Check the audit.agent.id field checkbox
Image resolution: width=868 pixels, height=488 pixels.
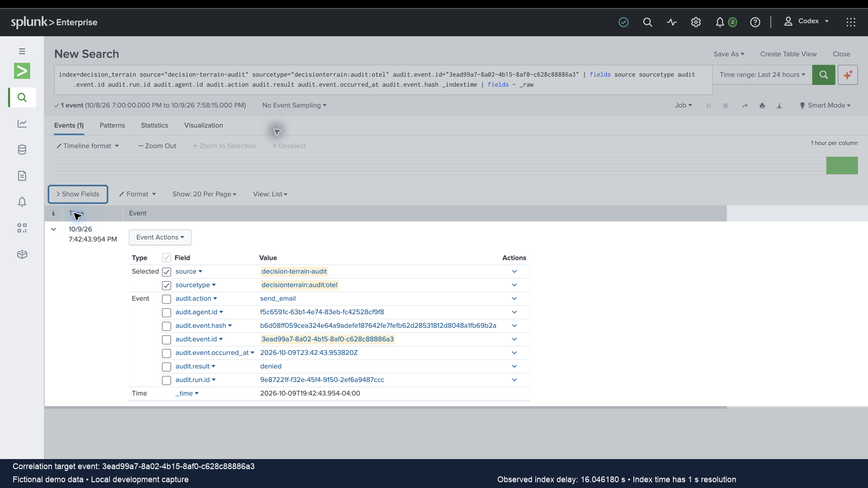tap(166, 313)
